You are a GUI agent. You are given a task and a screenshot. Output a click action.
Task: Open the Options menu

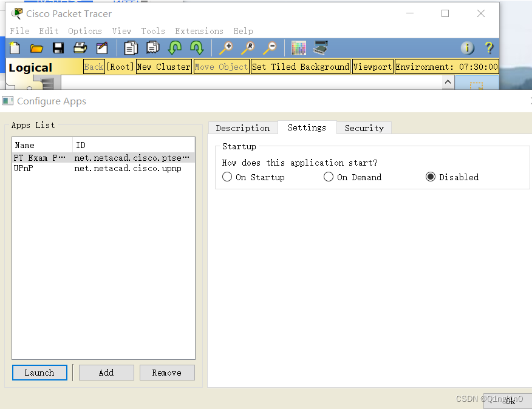[x=85, y=31]
